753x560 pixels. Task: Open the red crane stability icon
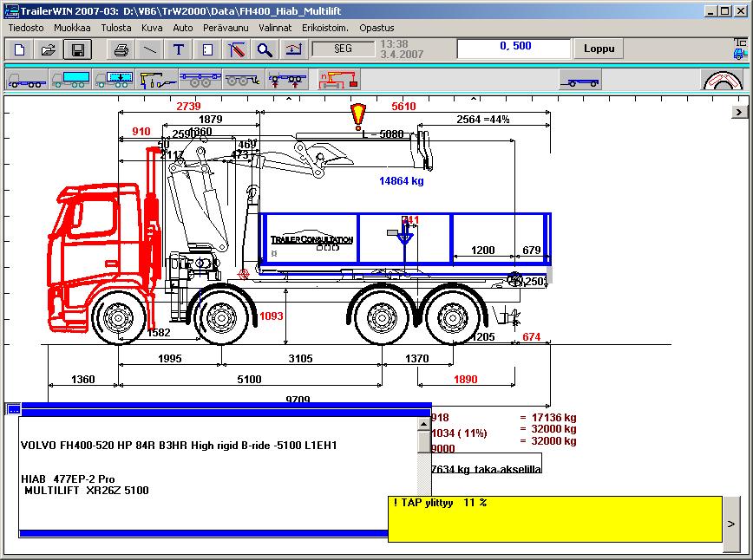[338, 80]
